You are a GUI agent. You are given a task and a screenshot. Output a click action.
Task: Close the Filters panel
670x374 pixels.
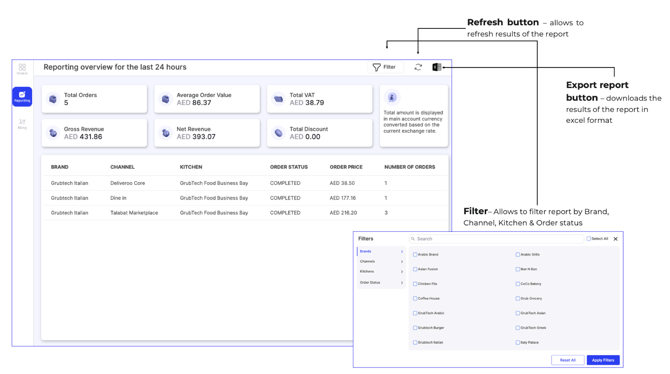pos(616,239)
